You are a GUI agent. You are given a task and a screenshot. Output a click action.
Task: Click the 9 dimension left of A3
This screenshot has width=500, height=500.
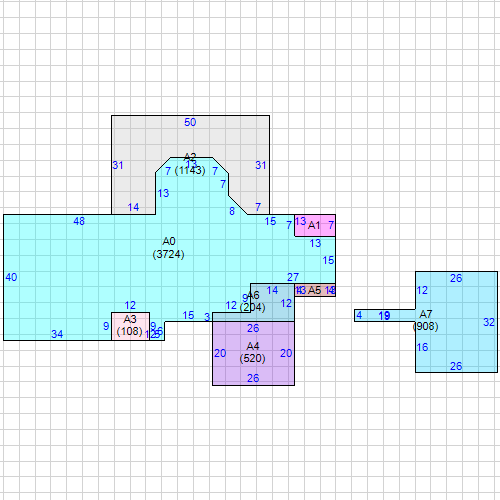[106, 326]
